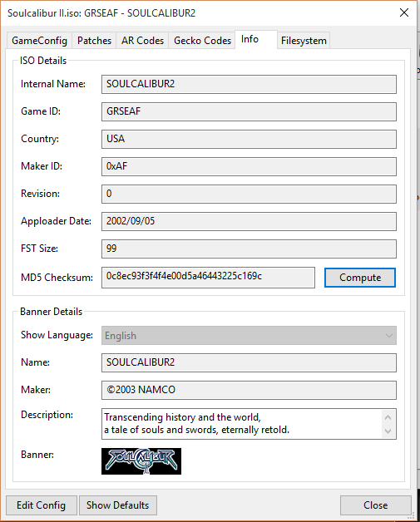Close the window with the X icon
This screenshot has width=420, height=522.
tap(404, 12)
